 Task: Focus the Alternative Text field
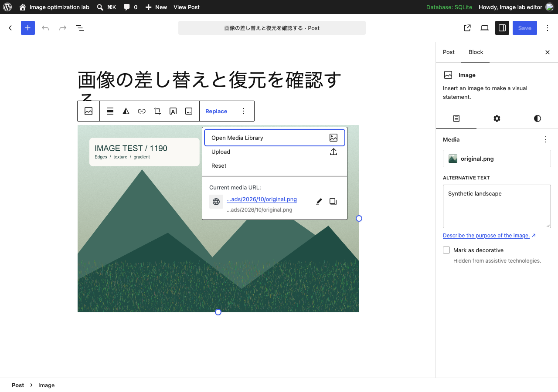click(497, 206)
